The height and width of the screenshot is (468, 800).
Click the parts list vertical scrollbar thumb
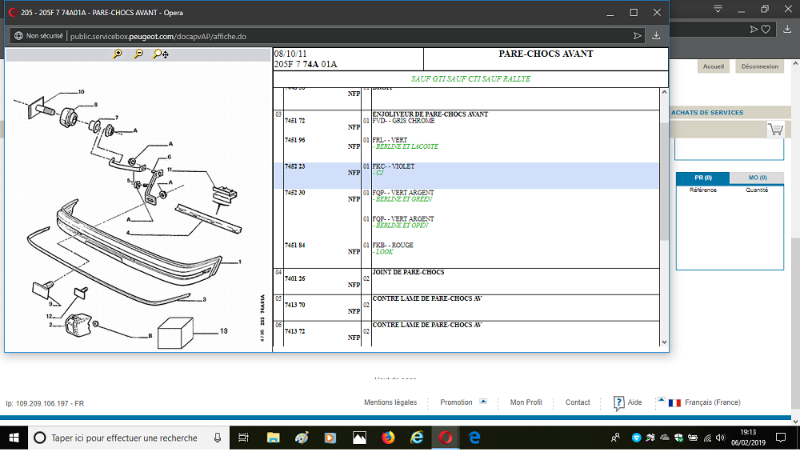pyautogui.click(x=664, y=181)
